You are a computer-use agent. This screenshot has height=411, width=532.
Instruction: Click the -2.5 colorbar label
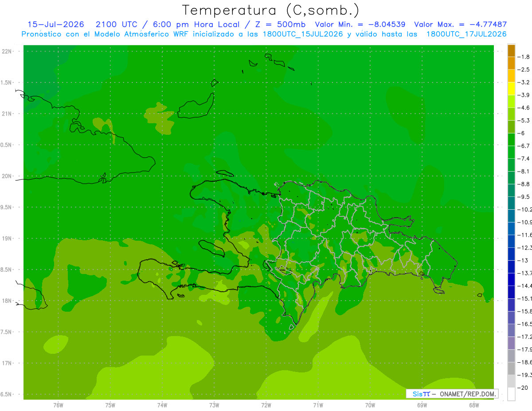pos(524,70)
